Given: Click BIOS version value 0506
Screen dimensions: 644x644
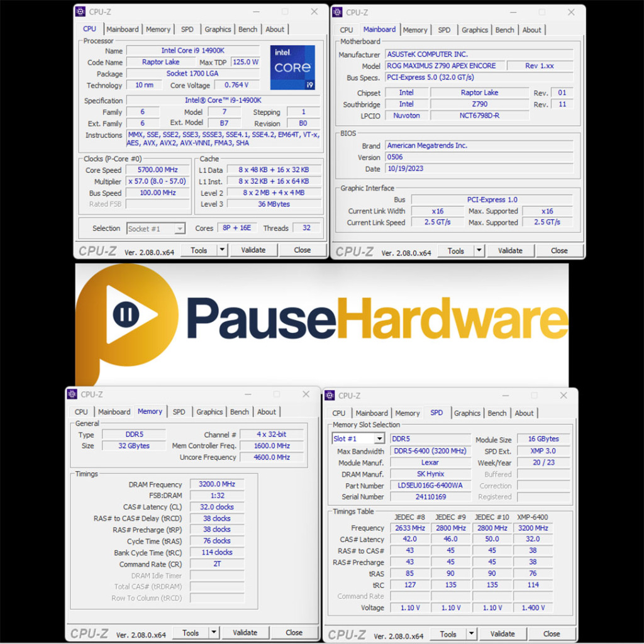Looking at the screenshot, I should (x=479, y=157).
